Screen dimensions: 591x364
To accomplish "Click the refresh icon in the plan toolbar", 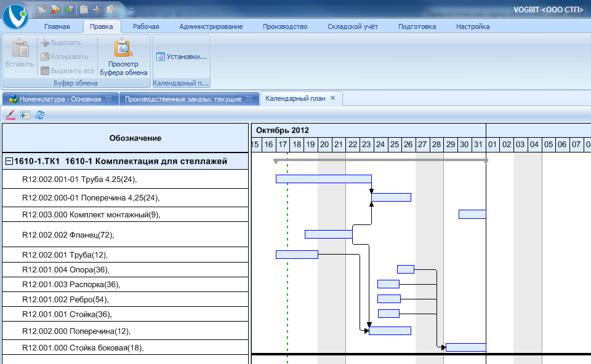I will (x=40, y=115).
